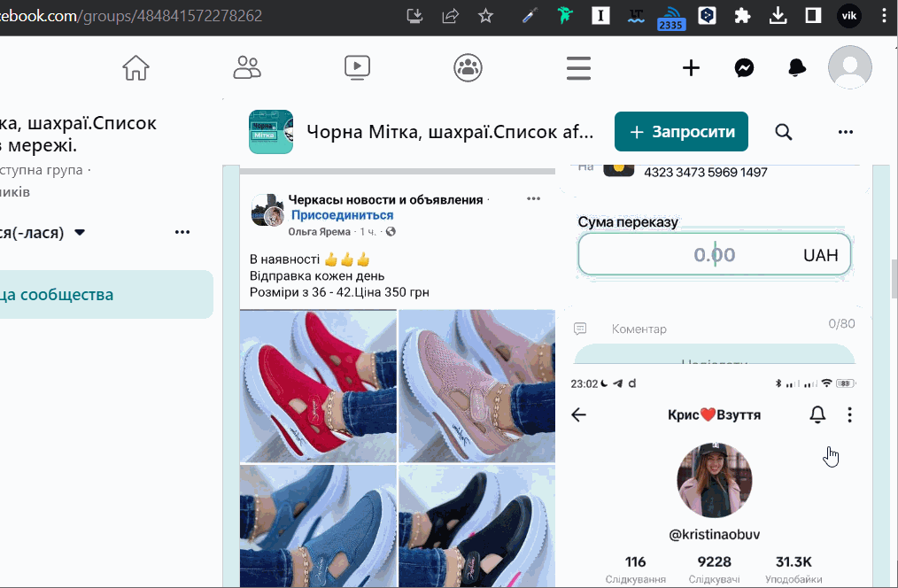Image resolution: width=898 pixels, height=588 pixels.
Task: Click the bookmark star in the address bar
Action: click(485, 15)
